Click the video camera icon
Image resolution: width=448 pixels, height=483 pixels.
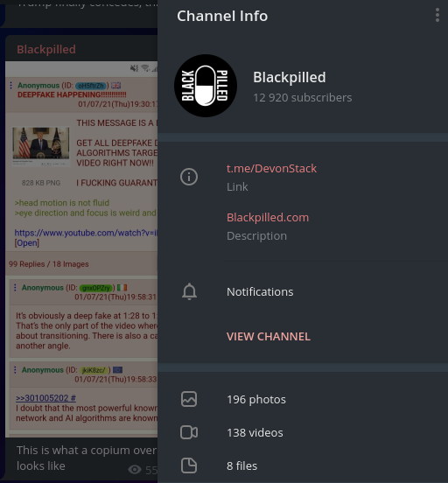coord(189,432)
